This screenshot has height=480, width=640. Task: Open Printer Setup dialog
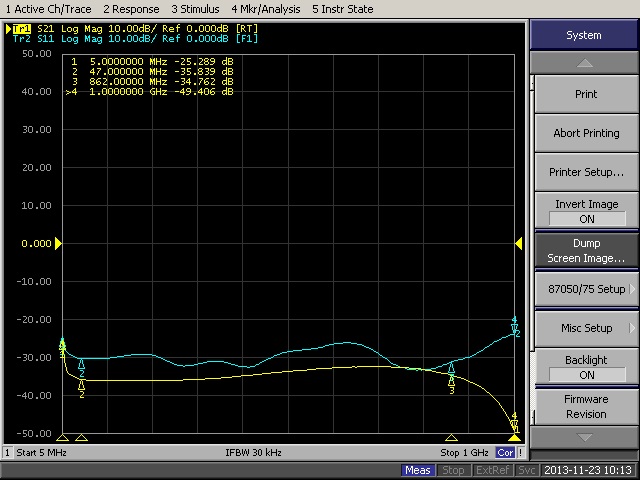[586, 172]
